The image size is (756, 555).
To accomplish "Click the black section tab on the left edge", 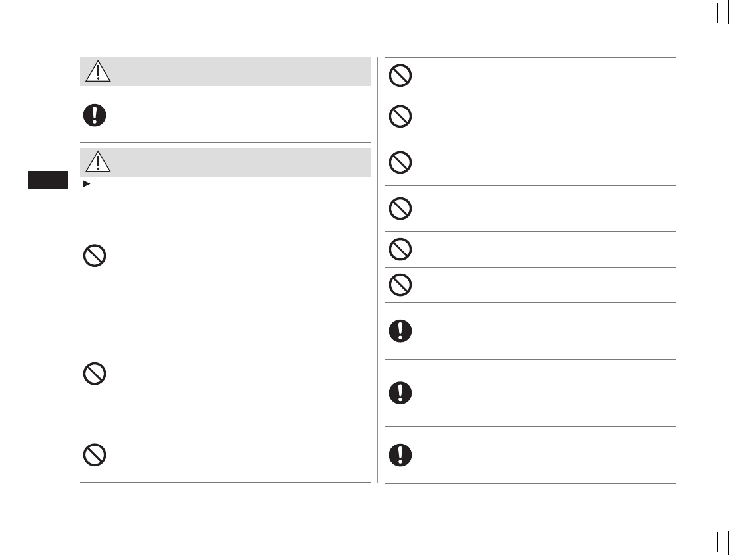I will click(x=48, y=180).
